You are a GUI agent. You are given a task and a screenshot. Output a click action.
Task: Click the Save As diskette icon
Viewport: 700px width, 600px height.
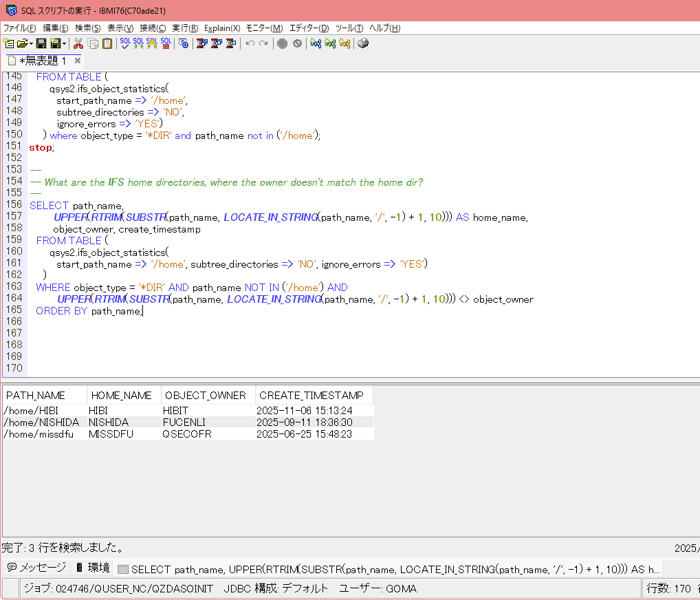(56, 43)
